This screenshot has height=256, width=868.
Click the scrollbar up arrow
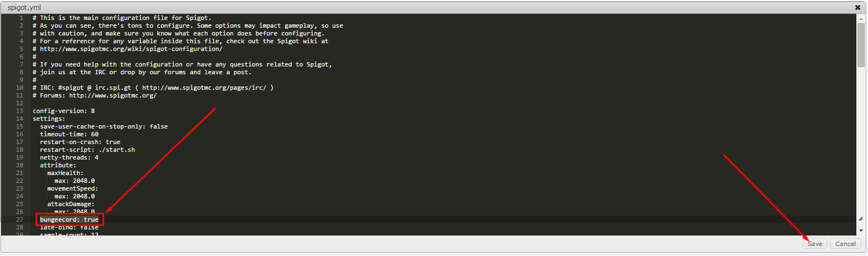861,18
